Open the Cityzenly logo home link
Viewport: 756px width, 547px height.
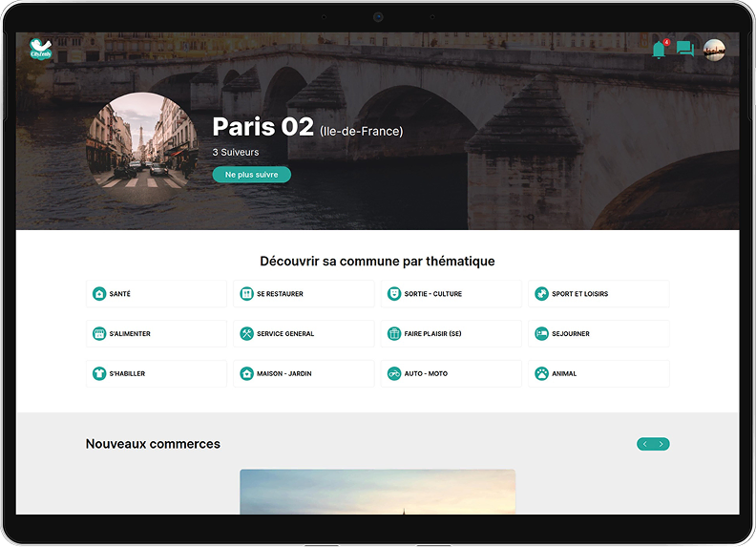click(x=40, y=49)
